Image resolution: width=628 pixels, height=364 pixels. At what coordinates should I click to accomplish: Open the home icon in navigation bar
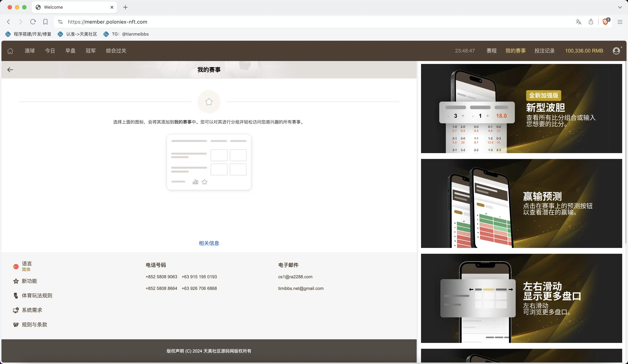10,51
